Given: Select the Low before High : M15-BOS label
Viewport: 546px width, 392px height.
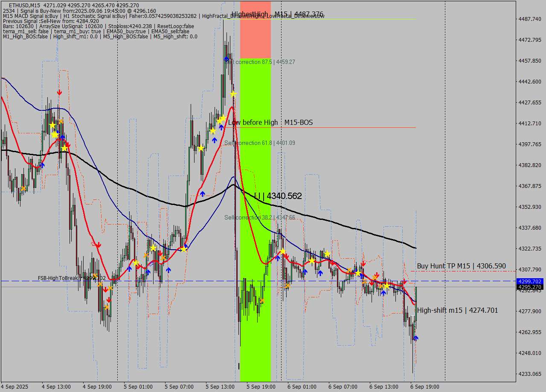Looking at the screenshot, I should [x=270, y=122].
